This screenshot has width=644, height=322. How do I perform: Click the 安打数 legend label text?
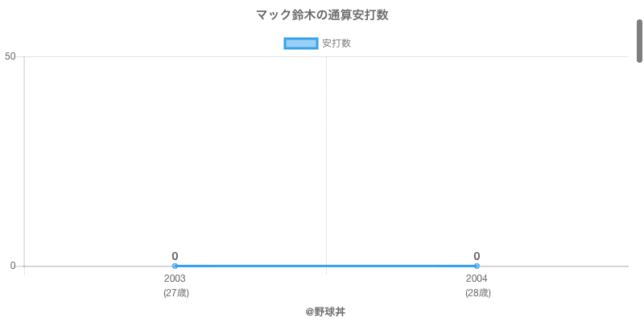[x=336, y=43]
